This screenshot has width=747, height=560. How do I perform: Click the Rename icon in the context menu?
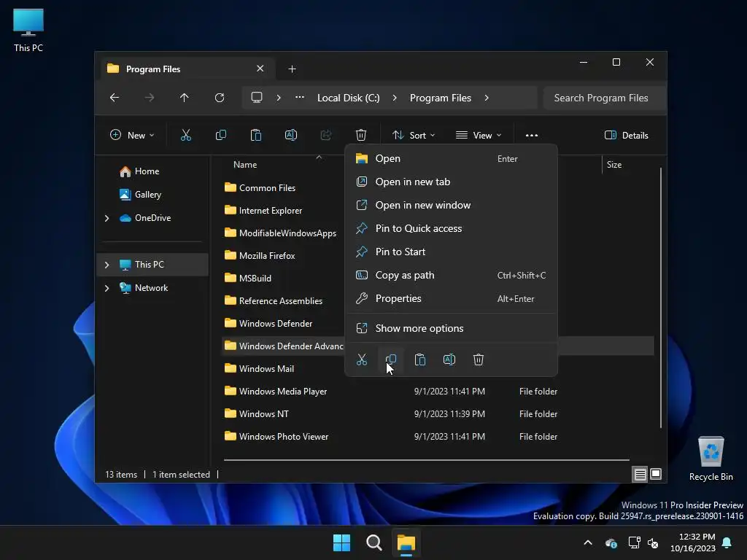[449, 359]
